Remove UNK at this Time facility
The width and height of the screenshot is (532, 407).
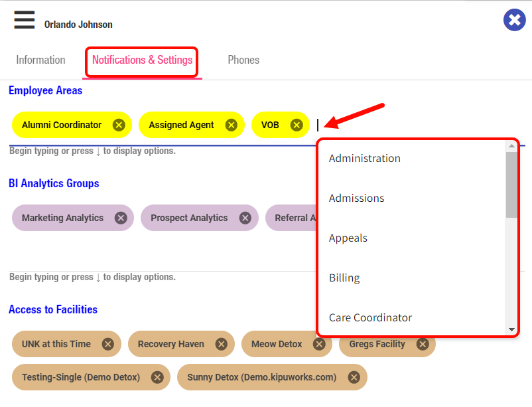pyautogui.click(x=108, y=344)
